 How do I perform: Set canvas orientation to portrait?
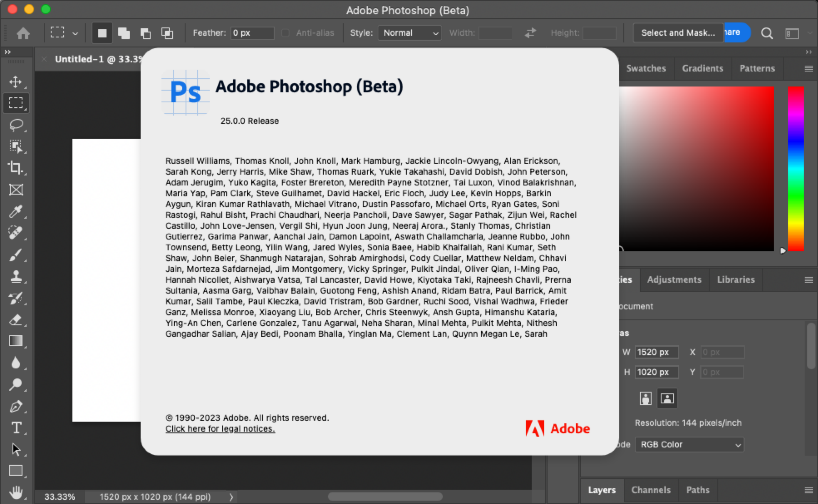[x=645, y=398]
